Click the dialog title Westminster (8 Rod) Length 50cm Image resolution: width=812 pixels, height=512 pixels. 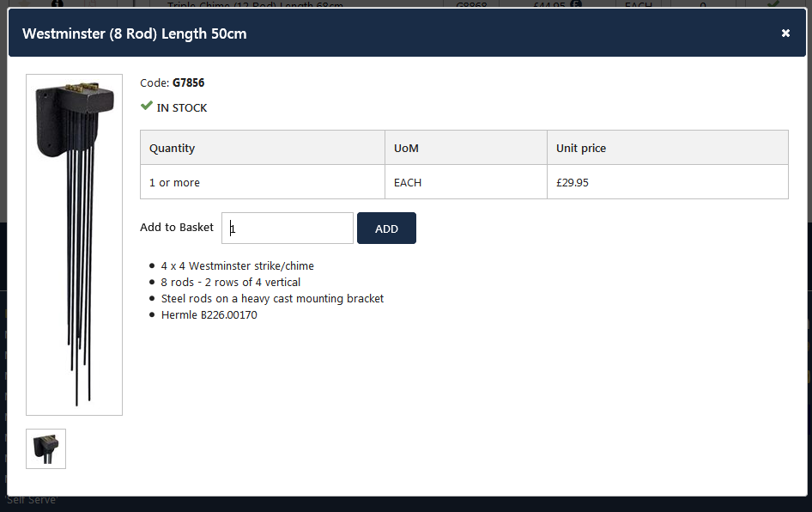click(x=135, y=34)
